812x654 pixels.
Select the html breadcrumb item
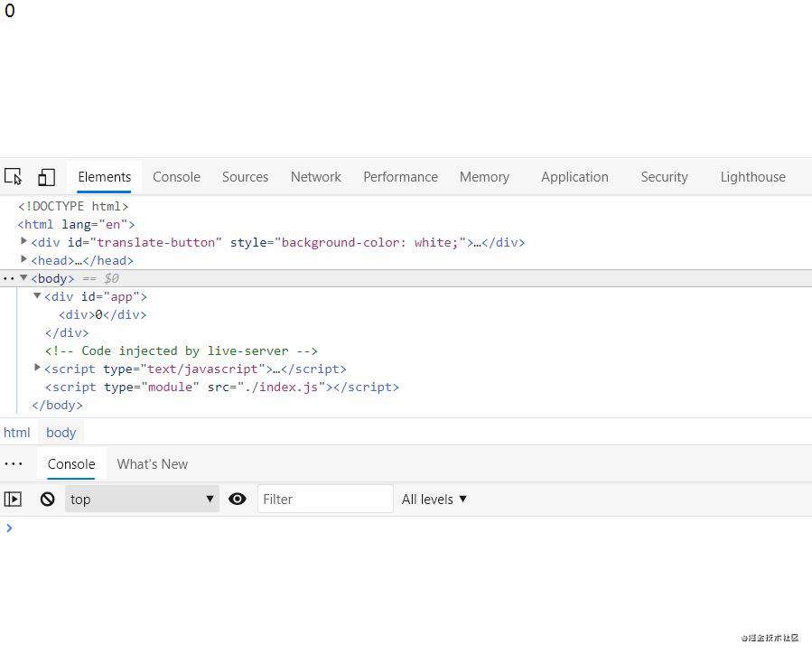16,433
